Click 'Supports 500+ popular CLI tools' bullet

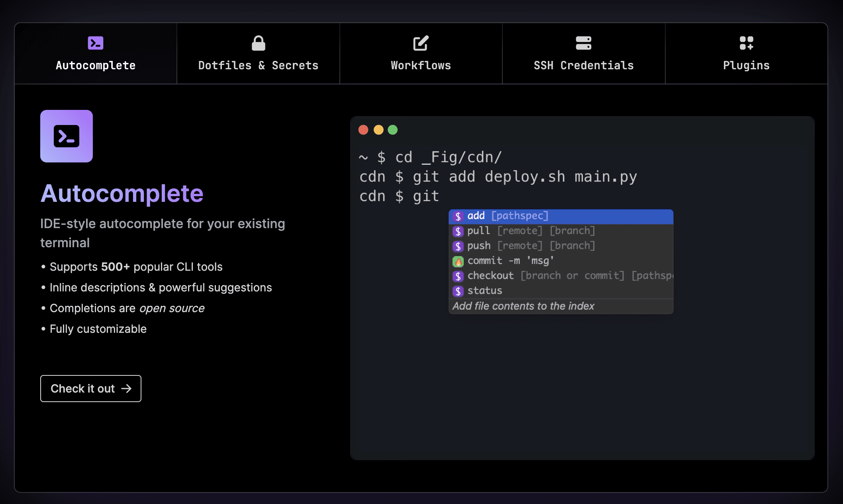click(132, 267)
